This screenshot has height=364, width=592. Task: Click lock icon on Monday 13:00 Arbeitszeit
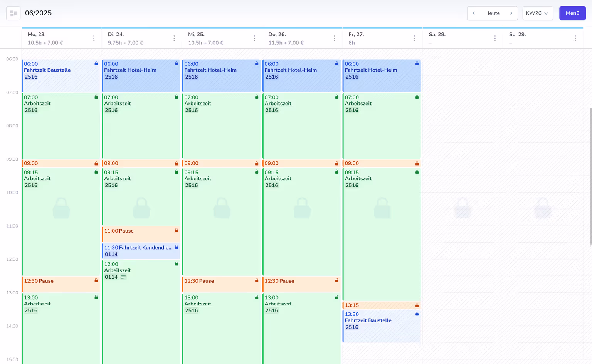96,297
